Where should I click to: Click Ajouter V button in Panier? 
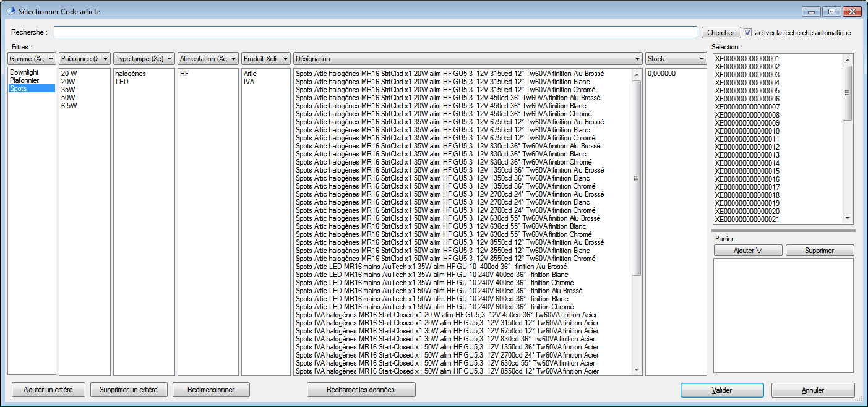(x=748, y=251)
